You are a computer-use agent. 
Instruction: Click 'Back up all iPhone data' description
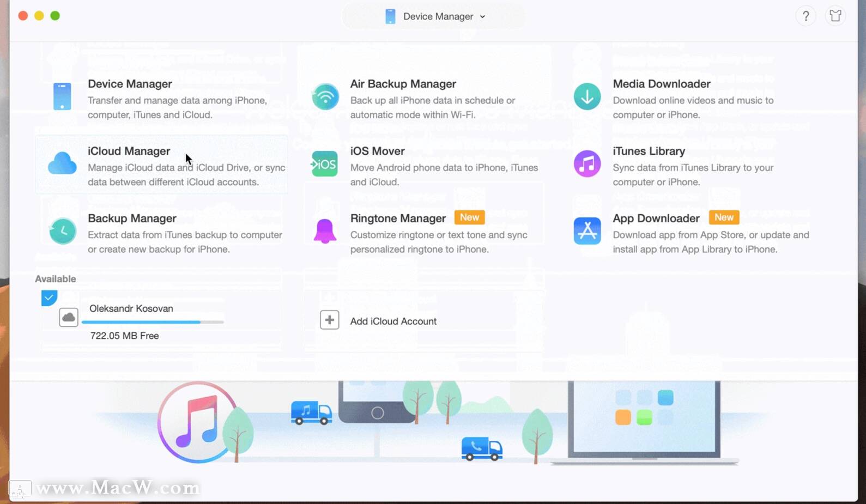(432, 107)
